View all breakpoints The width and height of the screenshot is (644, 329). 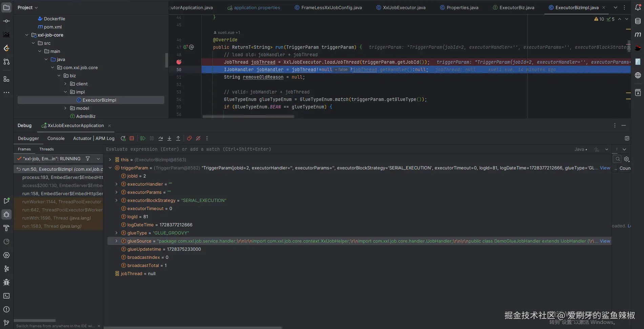[x=189, y=138]
